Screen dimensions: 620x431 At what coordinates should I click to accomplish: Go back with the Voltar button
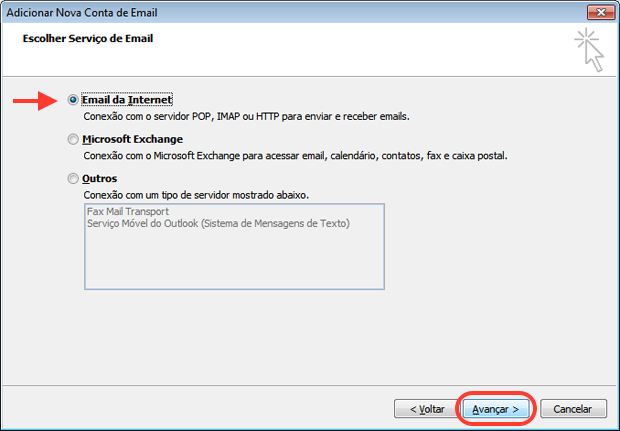click(427, 409)
